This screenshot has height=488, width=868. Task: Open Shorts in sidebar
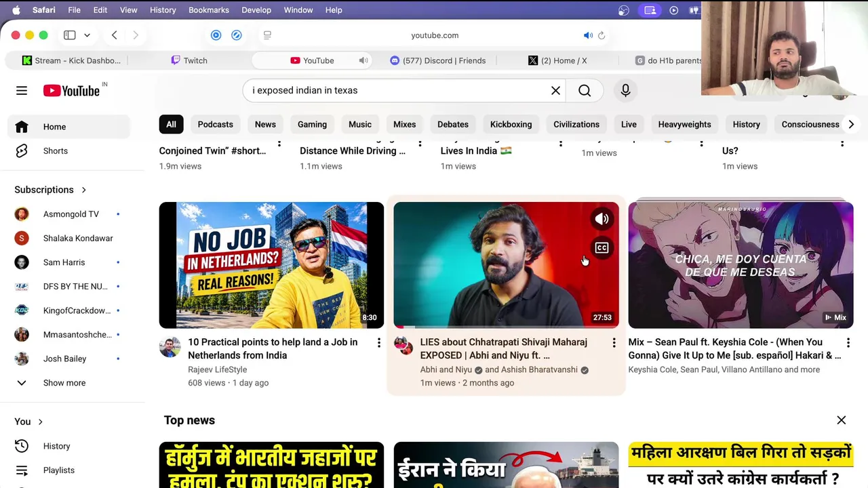(69, 151)
